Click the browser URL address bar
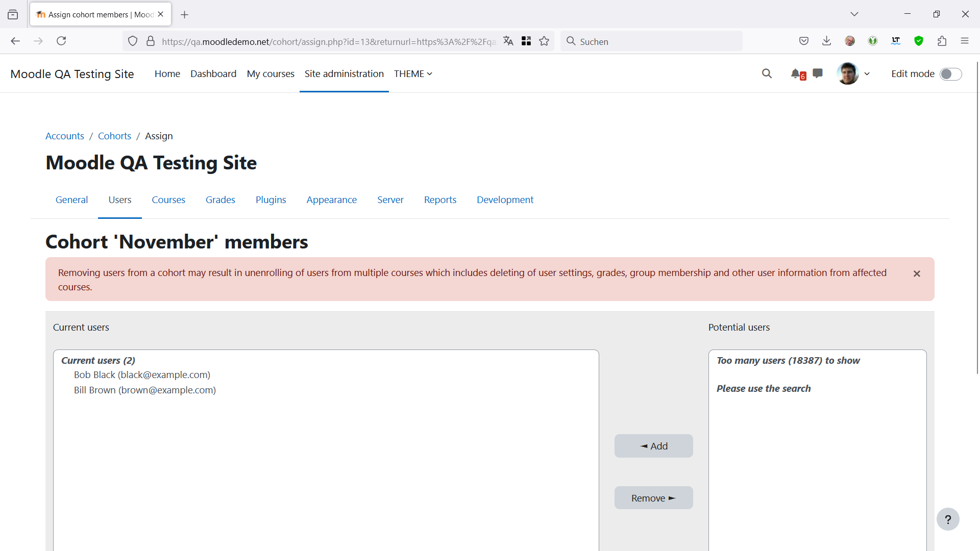 click(328, 41)
